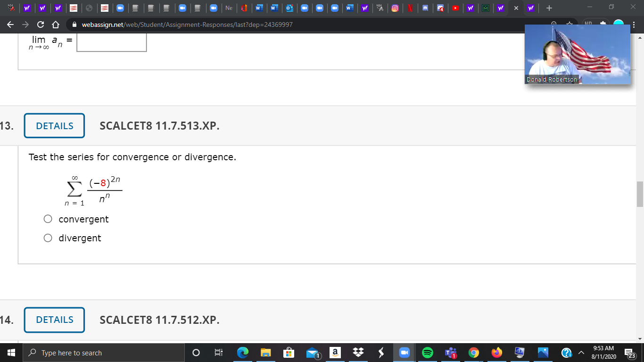Launch the Amazon app from the taskbar

[335, 353]
